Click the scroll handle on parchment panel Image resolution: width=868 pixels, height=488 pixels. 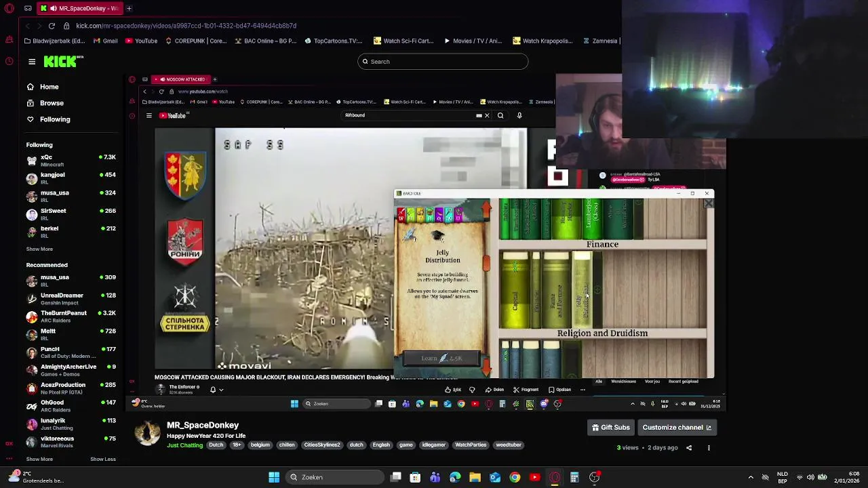point(486,262)
